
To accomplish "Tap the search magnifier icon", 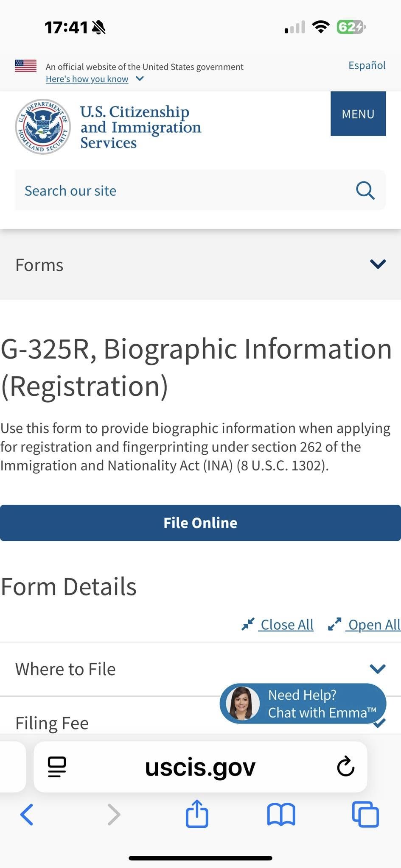I will [x=365, y=191].
